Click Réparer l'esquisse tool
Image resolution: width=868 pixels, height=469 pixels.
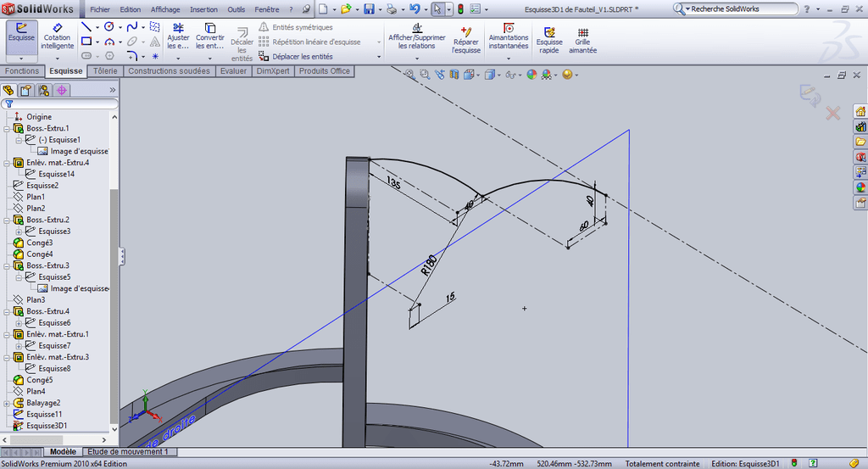pos(465,40)
